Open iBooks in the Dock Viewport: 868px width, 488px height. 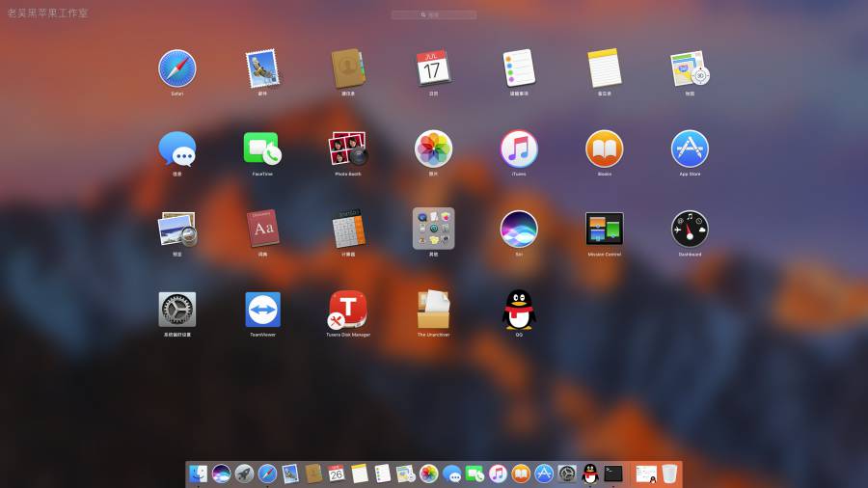coord(521,474)
